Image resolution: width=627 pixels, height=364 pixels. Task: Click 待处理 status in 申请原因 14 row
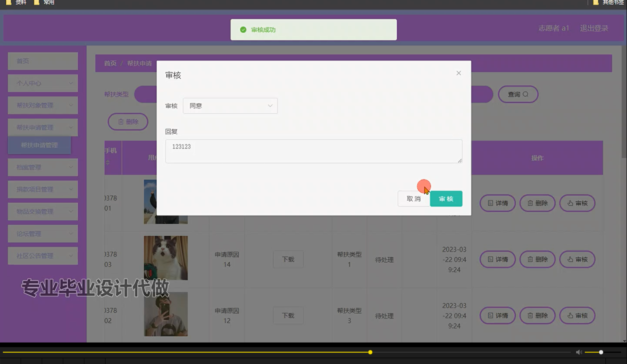point(384,260)
